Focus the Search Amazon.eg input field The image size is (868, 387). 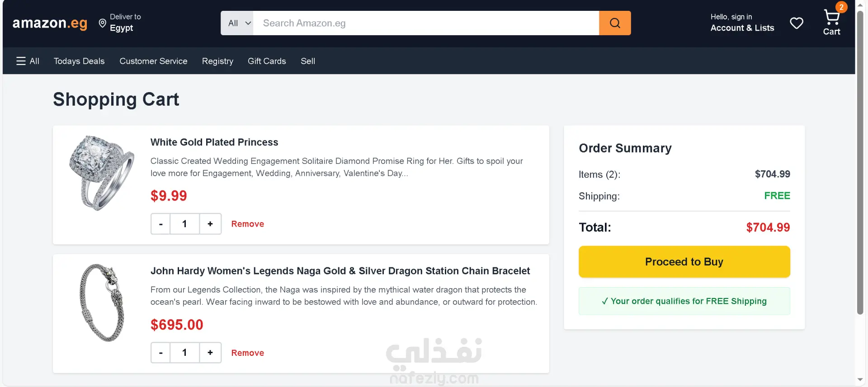(x=425, y=23)
